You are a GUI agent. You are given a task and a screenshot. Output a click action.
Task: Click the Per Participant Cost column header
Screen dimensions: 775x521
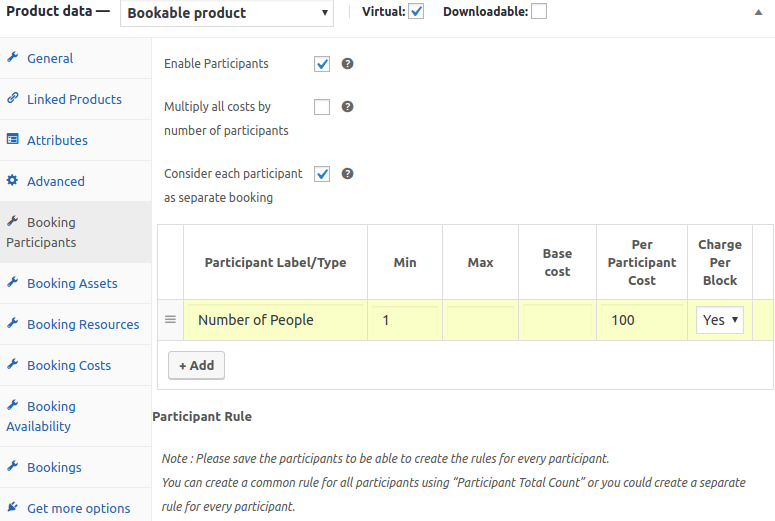tap(642, 262)
